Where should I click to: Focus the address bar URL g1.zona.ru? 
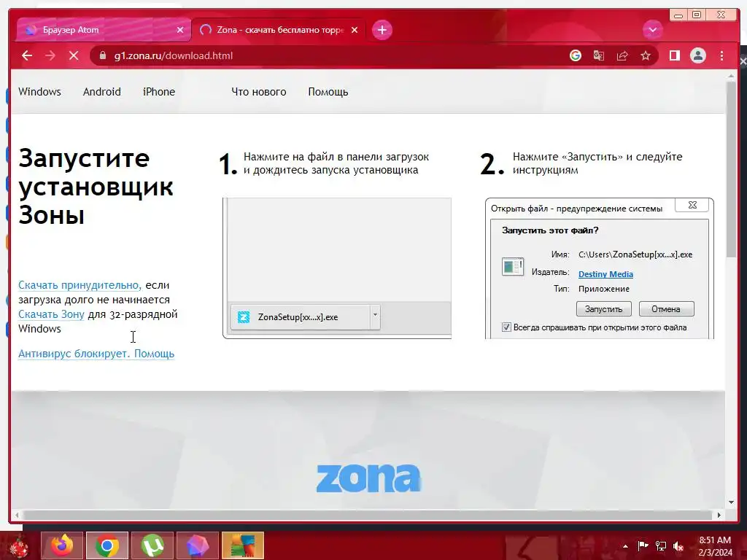[174, 55]
